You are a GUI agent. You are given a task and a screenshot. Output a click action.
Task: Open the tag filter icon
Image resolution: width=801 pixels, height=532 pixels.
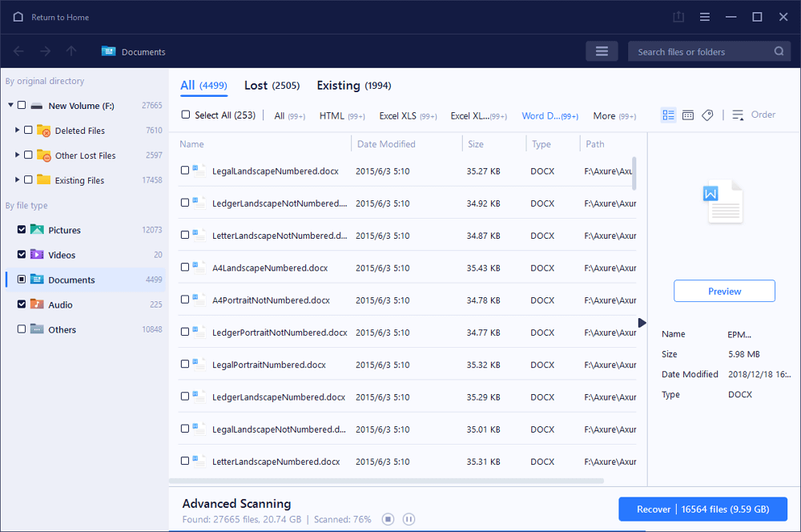click(707, 115)
